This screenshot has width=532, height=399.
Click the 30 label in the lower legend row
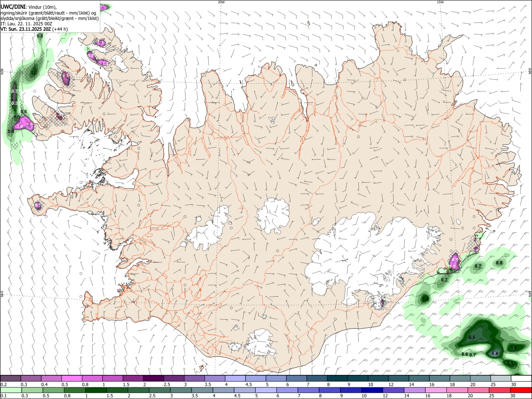[x=514, y=396]
